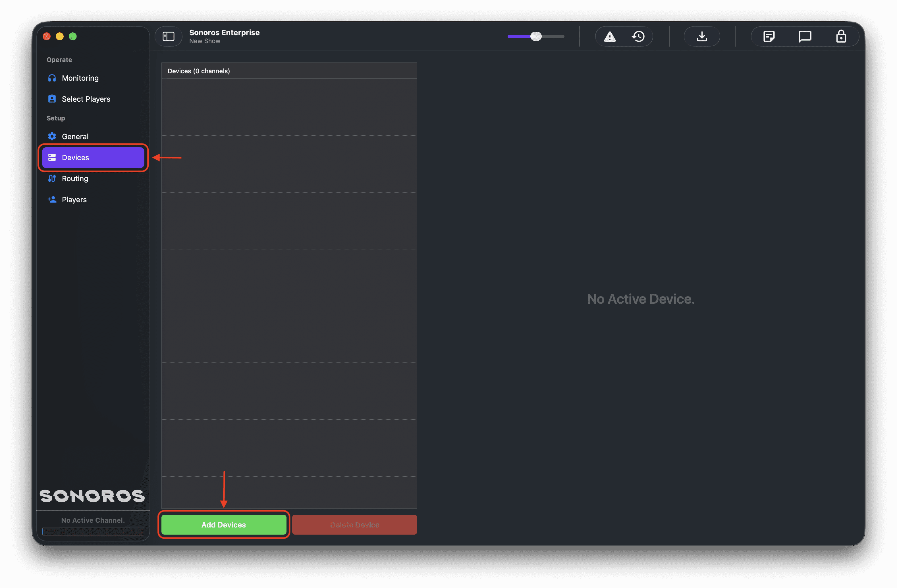The image size is (897, 588).
Task: Adjust the purple toolbar slider
Action: [535, 37]
